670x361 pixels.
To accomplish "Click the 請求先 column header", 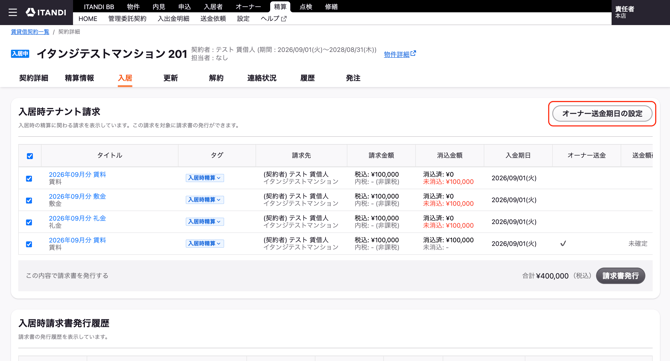I will click(301, 156).
